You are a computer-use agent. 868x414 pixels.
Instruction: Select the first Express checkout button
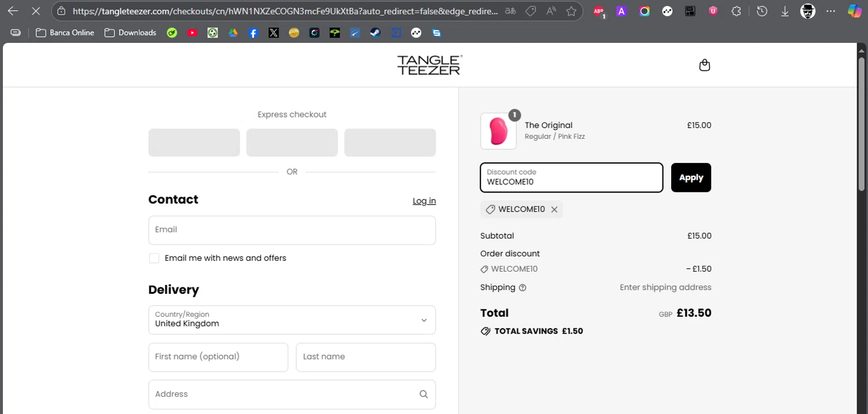click(194, 142)
